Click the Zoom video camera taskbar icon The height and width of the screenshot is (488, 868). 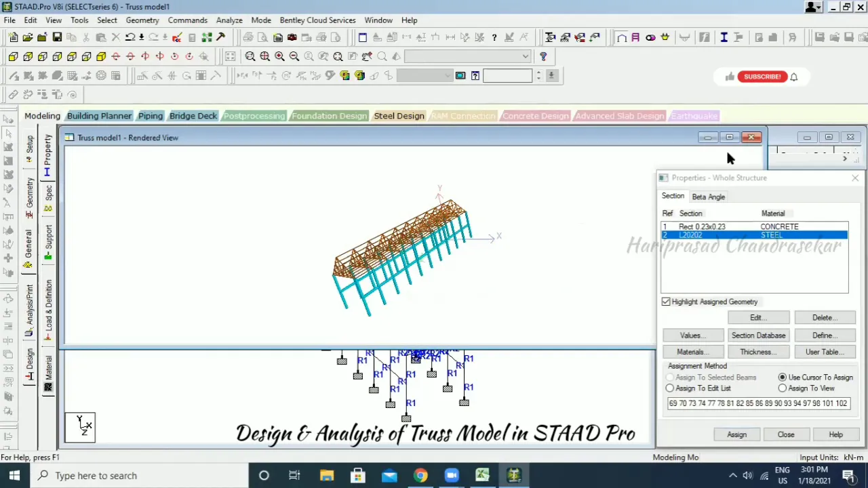[452, 475]
